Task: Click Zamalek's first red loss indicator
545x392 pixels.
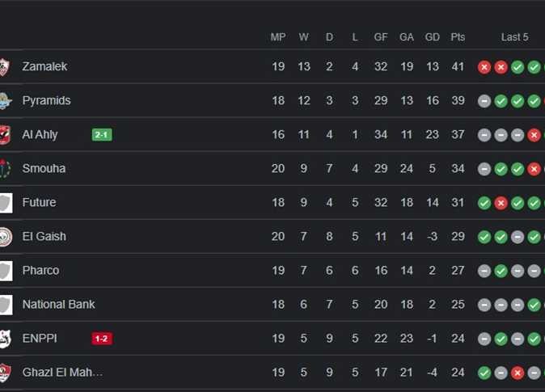Action: pyautogui.click(x=484, y=67)
